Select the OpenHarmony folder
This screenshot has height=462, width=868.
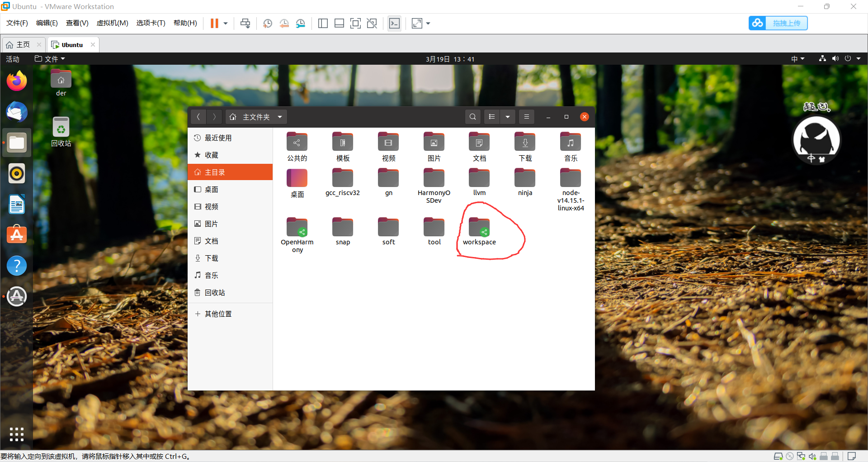[x=297, y=235]
